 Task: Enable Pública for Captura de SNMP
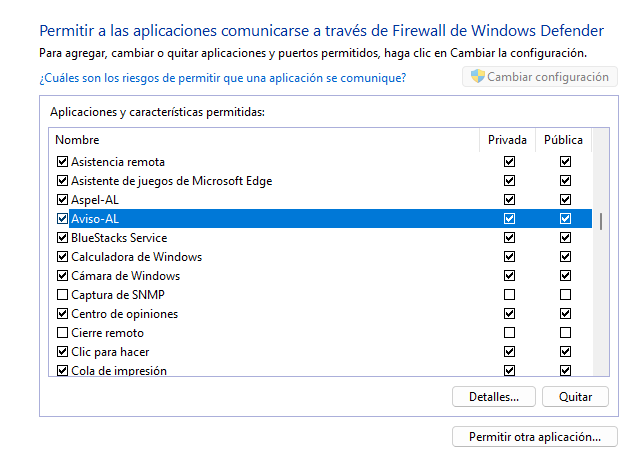[565, 295]
